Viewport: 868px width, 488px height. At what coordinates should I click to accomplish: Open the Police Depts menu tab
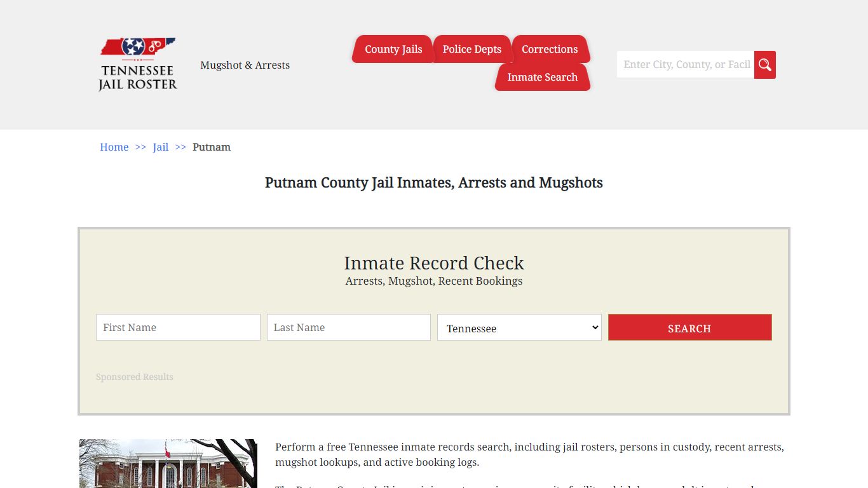[472, 49]
